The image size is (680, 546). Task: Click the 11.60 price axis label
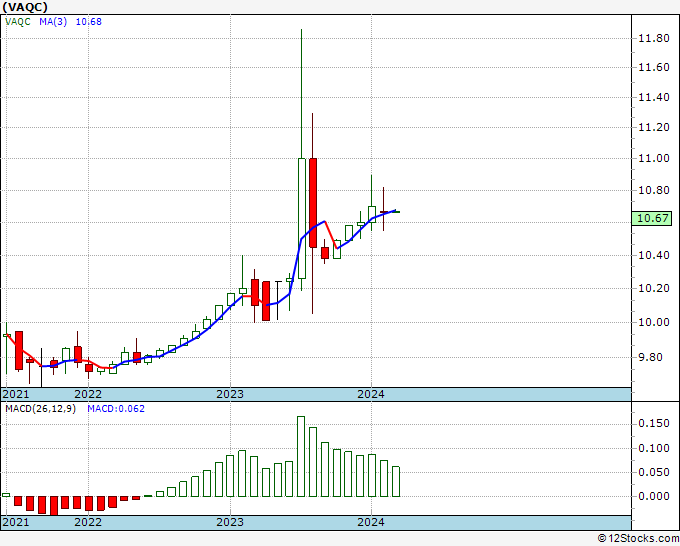pyautogui.click(x=654, y=67)
